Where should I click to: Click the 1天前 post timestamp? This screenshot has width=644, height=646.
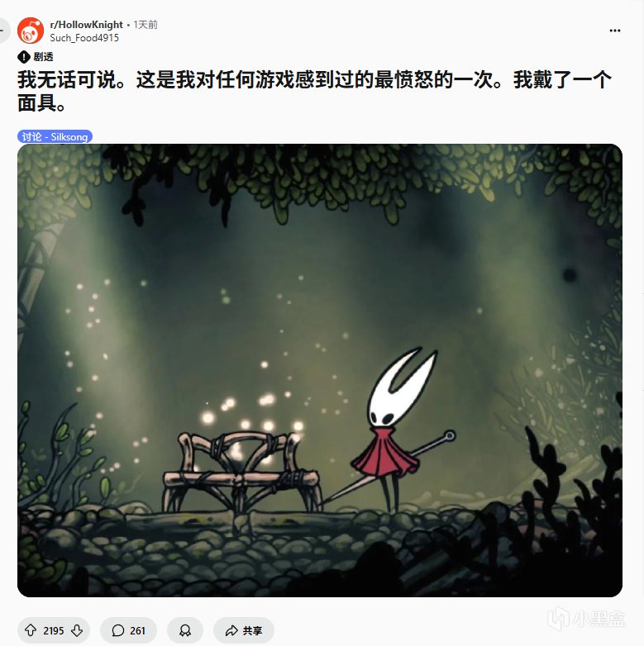click(x=145, y=25)
